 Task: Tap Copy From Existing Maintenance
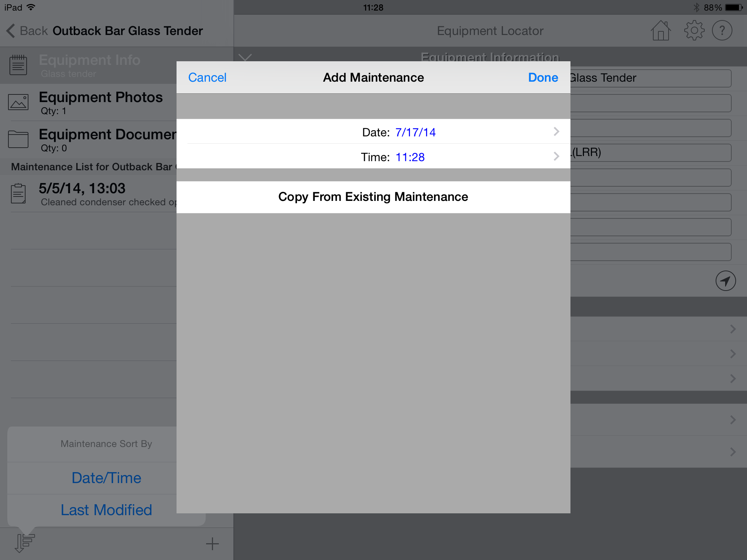(373, 197)
